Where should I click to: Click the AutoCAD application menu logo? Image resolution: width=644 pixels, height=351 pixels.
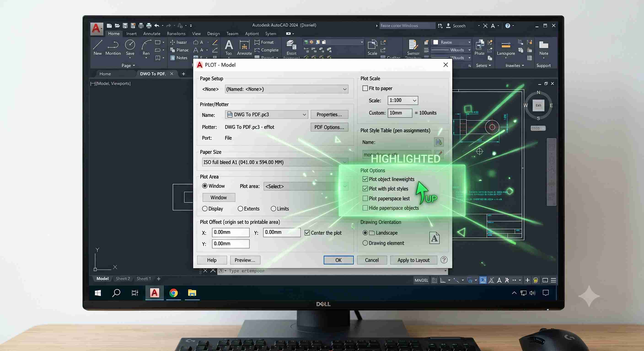click(x=96, y=29)
